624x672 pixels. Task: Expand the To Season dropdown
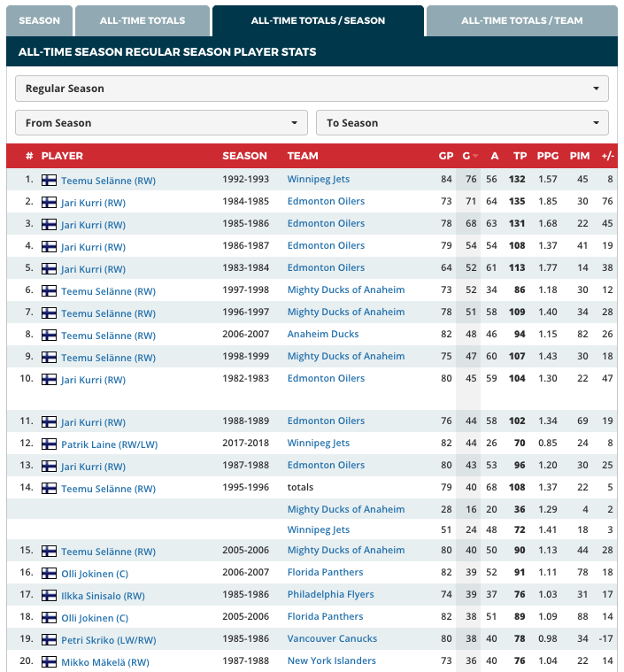pyautogui.click(x=462, y=123)
